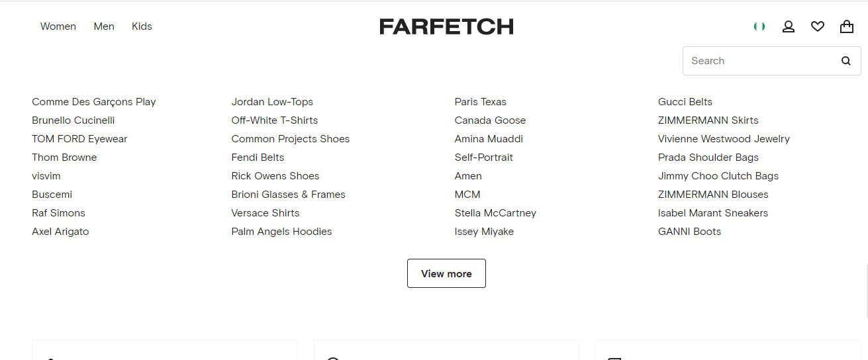Open the TOM FORD Eyewear link

(x=79, y=139)
